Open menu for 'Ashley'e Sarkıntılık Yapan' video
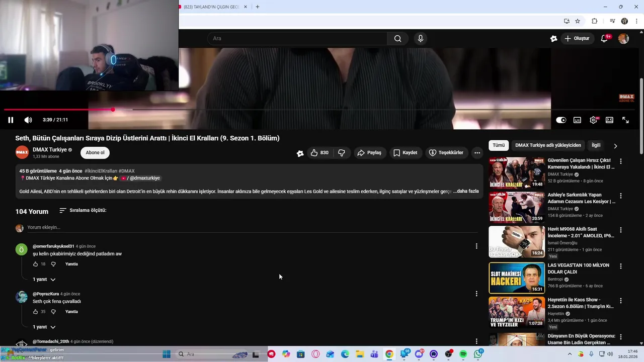The width and height of the screenshot is (644, 362). point(621,196)
